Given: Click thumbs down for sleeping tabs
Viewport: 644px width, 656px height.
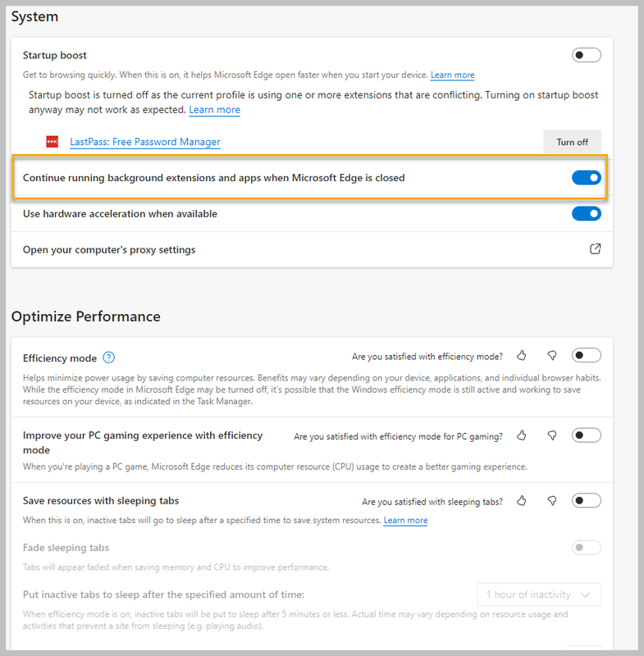Looking at the screenshot, I should [x=552, y=501].
